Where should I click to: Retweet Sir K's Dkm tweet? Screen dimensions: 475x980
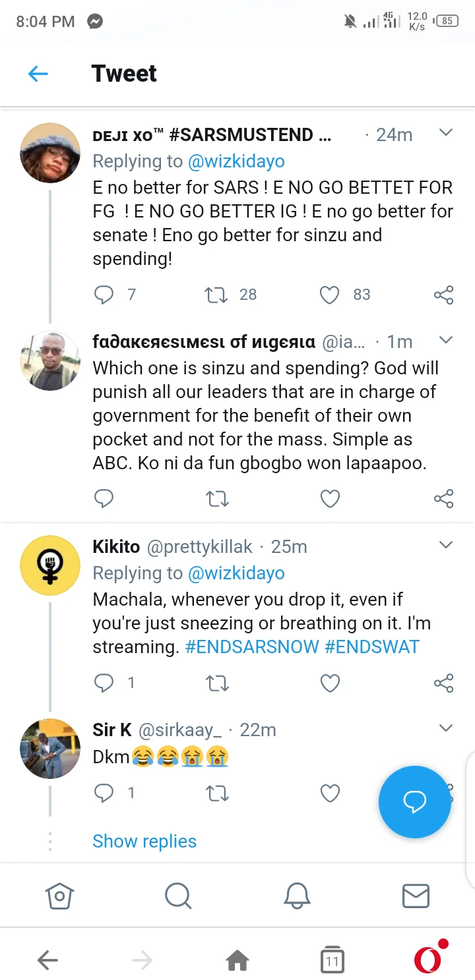[217, 793]
